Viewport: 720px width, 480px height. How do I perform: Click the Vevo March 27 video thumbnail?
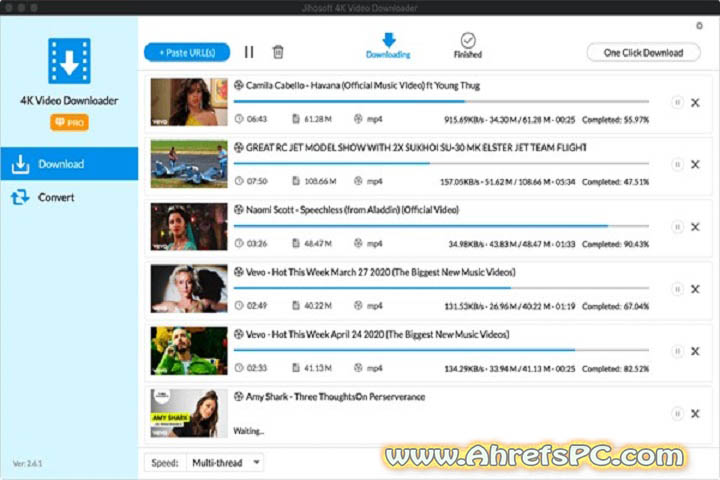pos(189,288)
